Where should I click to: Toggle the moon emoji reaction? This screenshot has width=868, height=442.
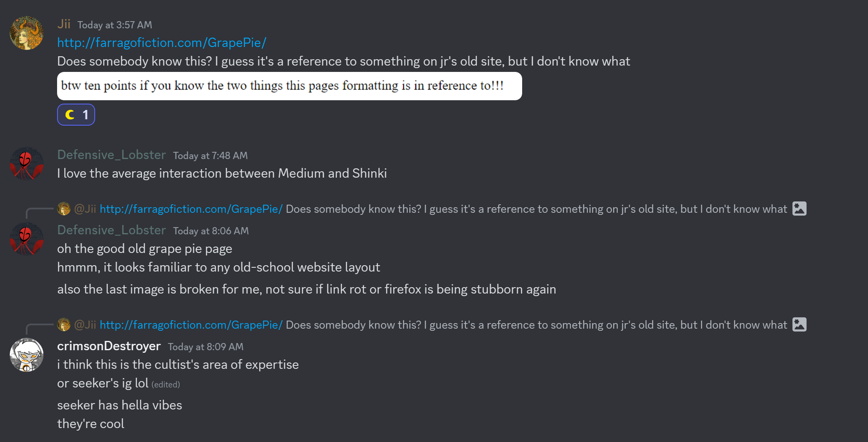coord(76,115)
